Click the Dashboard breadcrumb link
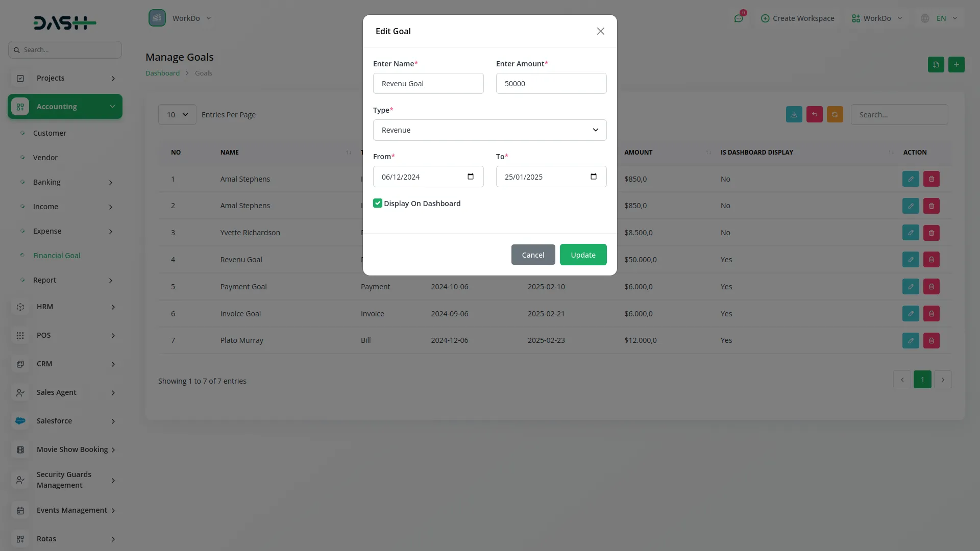Viewport: 980px width, 551px height. (162, 73)
